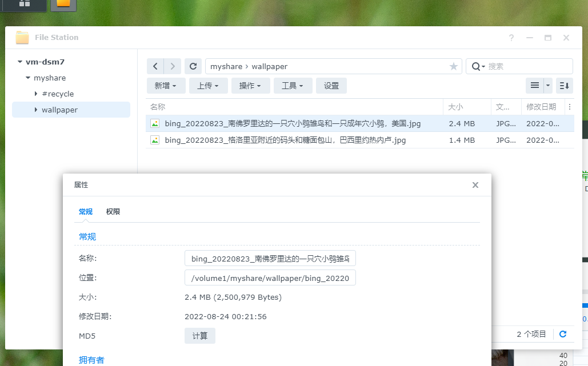Select file bing_20220823_格洛里亚...里约热内卢.jpg
The width and height of the screenshot is (588, 366).
pyautogui.click(x=285, y=140)
